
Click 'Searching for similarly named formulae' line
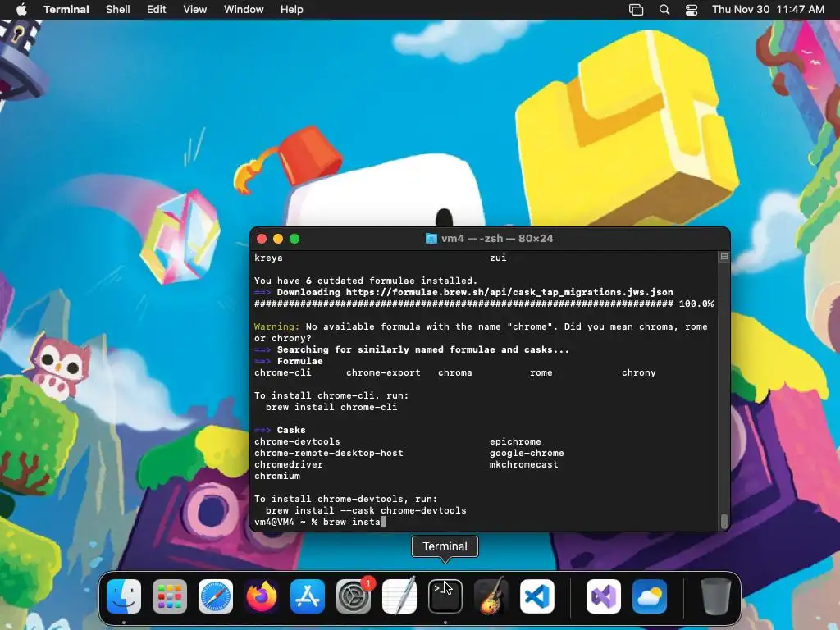(423, 349)
